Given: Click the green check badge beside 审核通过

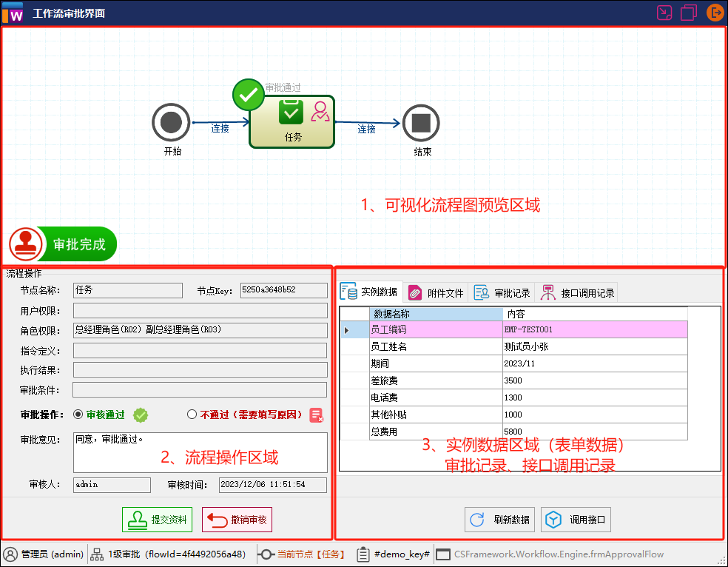Looking at the screenshot, I should [x=141, y=415].
